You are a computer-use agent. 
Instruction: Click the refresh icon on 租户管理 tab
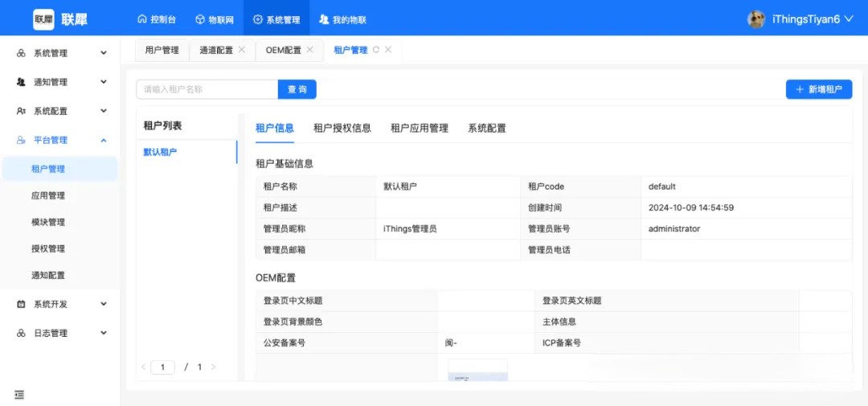coord(375,50)
